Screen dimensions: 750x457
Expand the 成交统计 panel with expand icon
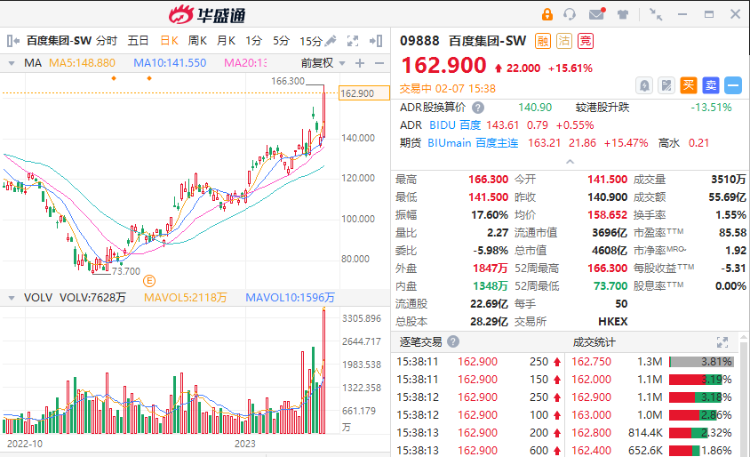(x=722, y=342)
